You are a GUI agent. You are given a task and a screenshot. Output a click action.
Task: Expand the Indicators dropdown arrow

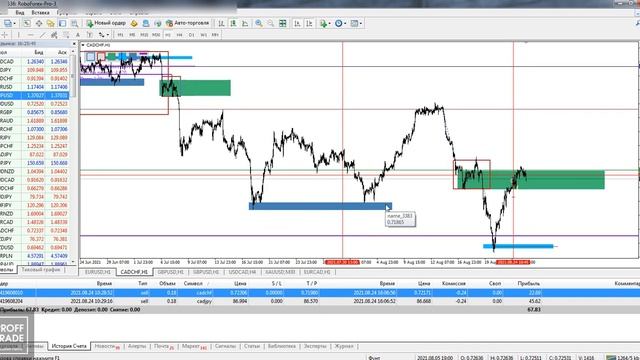[329, 24]
